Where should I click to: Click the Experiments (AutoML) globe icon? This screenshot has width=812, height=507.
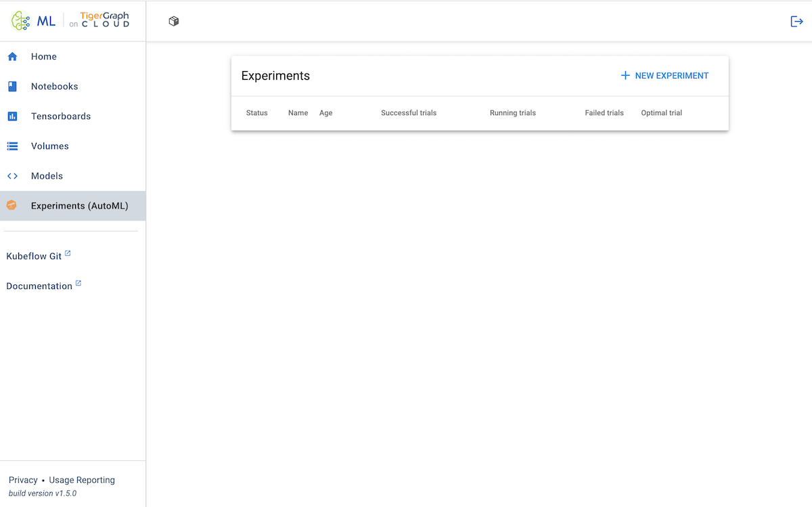pos(12,205)
